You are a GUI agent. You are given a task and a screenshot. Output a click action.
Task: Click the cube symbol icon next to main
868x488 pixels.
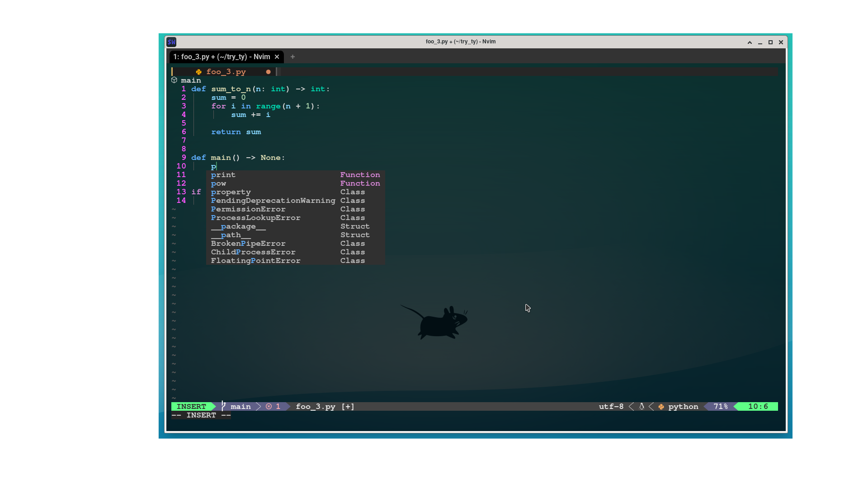point(174,80)
